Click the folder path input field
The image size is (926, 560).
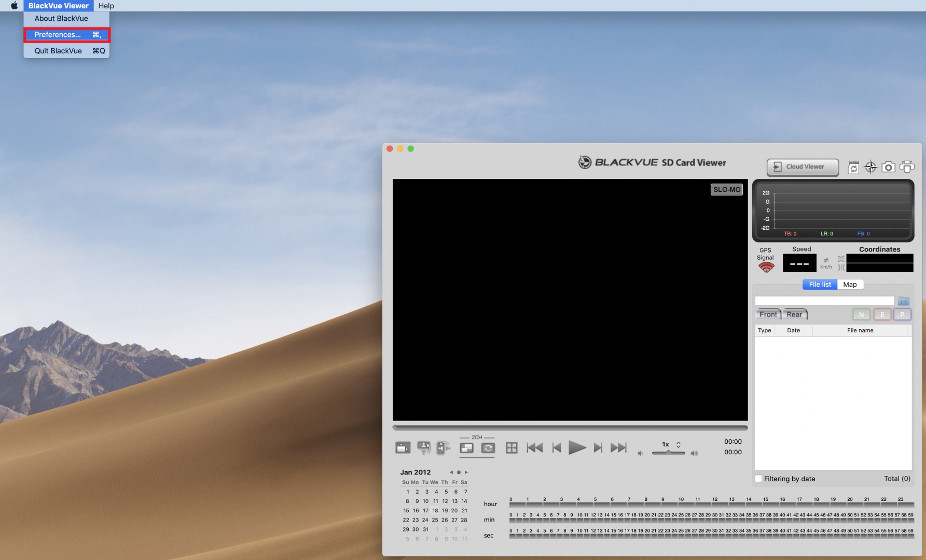pyautogui.click(x=824, y=301)
